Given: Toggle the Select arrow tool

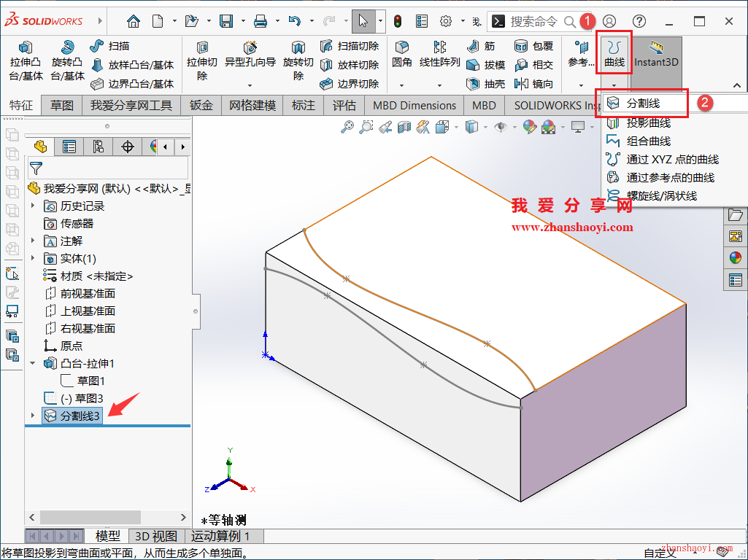Looking at the screenshot, I should pos(363,21).
